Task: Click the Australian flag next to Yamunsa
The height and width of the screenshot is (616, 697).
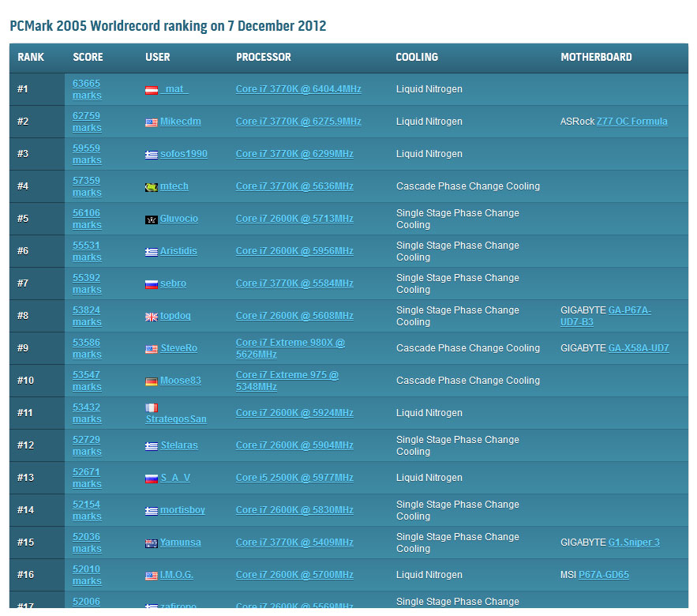Action: point(152,543)
